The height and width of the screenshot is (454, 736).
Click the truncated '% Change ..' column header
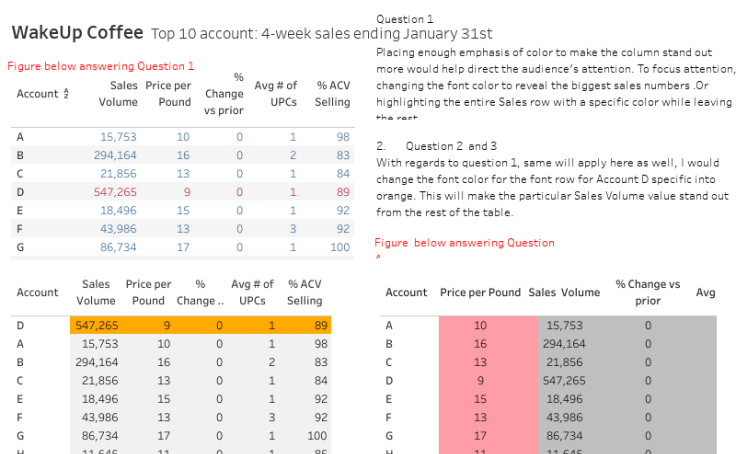tap(200, 292)
